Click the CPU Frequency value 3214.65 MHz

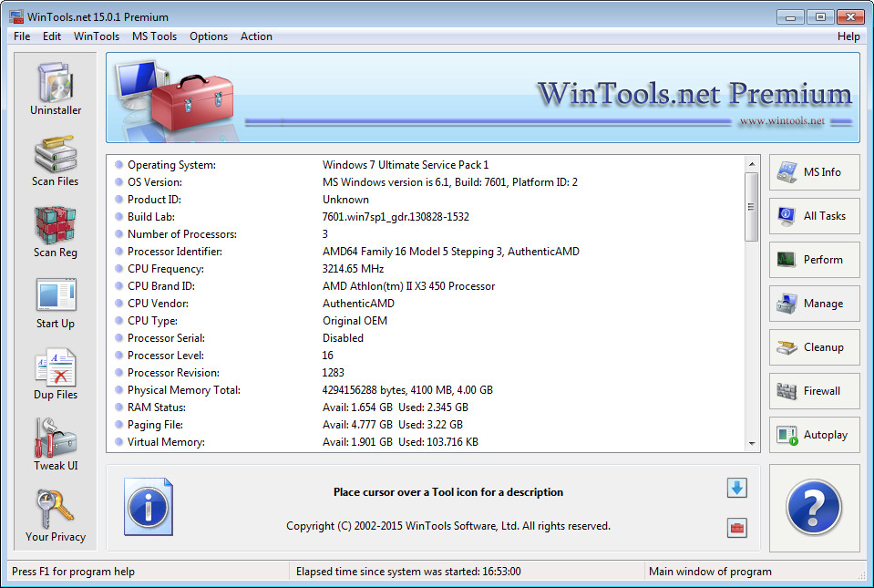(353, 269)
